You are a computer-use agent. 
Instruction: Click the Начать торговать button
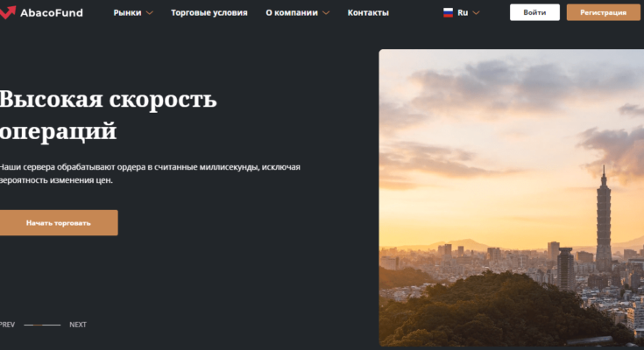coord(59,223)
